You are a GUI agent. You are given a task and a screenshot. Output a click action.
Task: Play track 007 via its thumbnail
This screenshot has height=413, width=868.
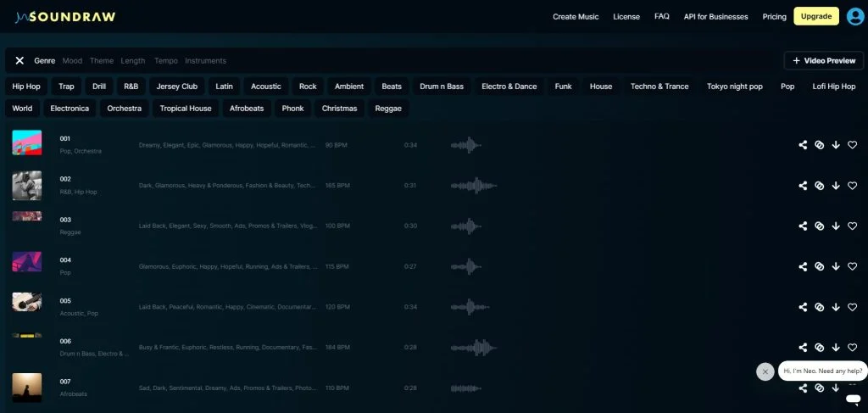tap(26, 388)
